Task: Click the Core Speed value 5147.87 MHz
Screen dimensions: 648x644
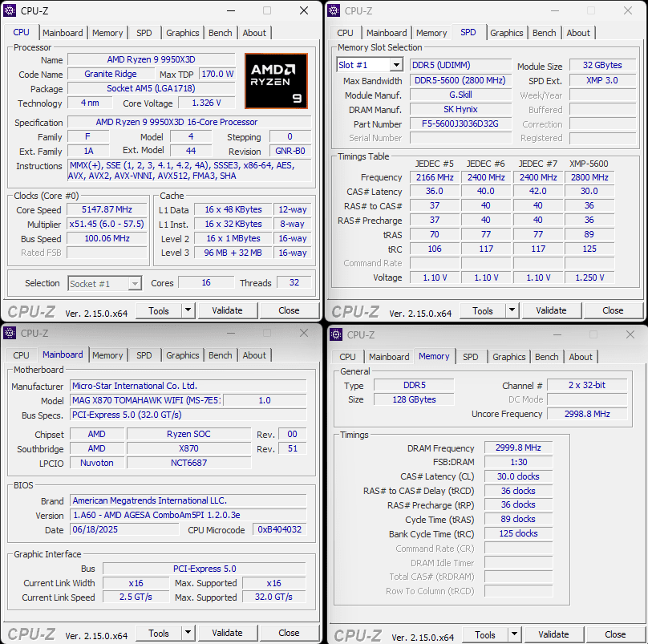Action: (107, 209)
